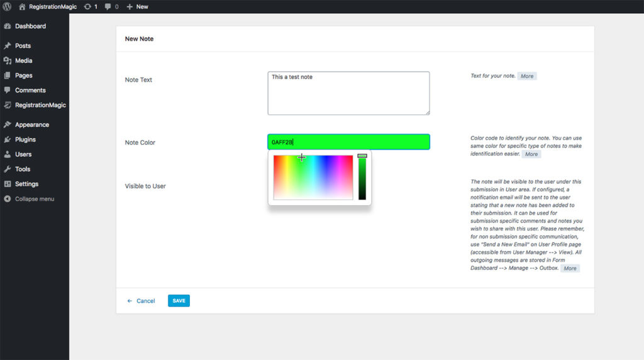This screenshot has width=644, height=360.
Task: Open the comments bubble icon in admin bar
Action: [x=108, y=6]
